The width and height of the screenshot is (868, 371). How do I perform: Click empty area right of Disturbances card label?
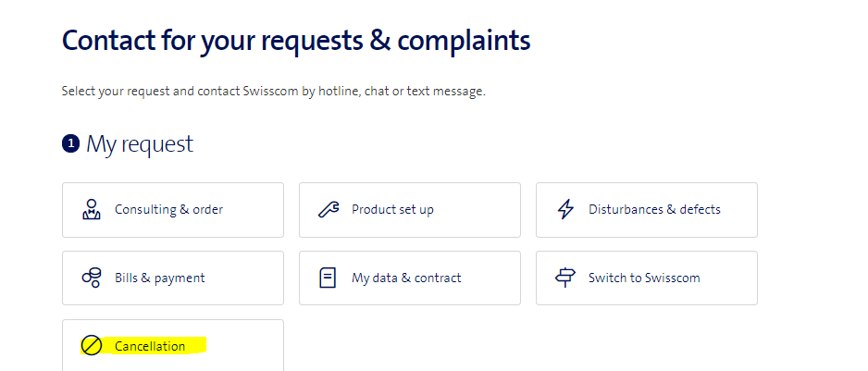[738, 209]
